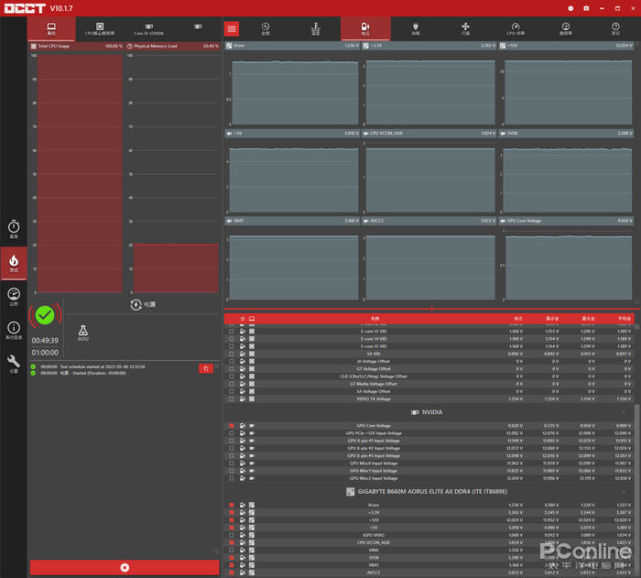Click the power test clock icon

136,305
